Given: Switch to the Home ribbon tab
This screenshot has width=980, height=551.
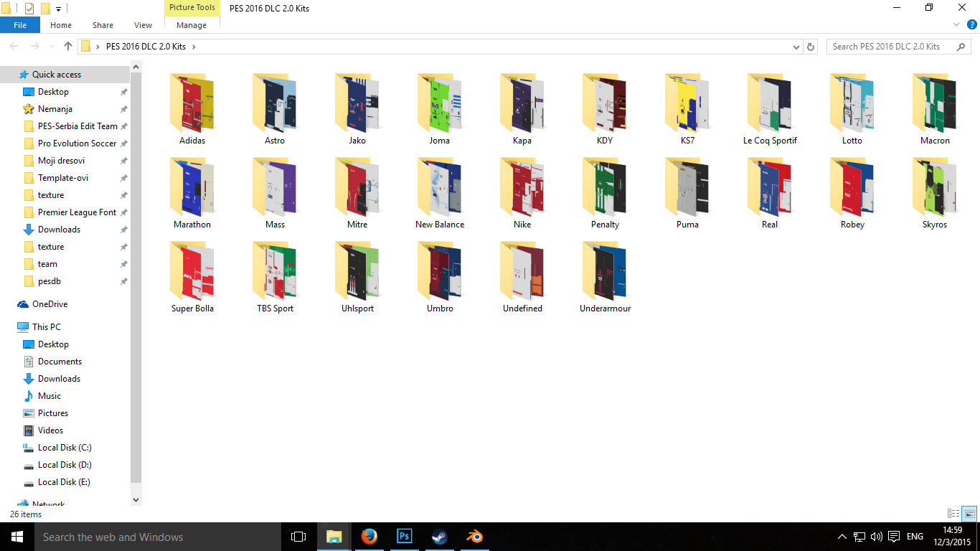Looking at the screenshot, I should pos(61,25).
